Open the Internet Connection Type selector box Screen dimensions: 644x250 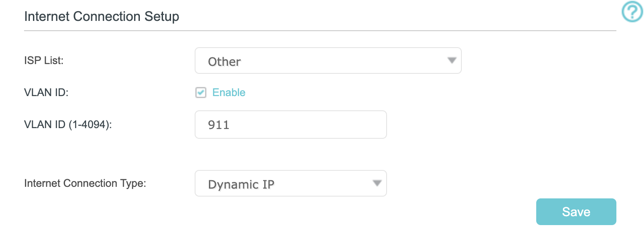click(290, 183)
